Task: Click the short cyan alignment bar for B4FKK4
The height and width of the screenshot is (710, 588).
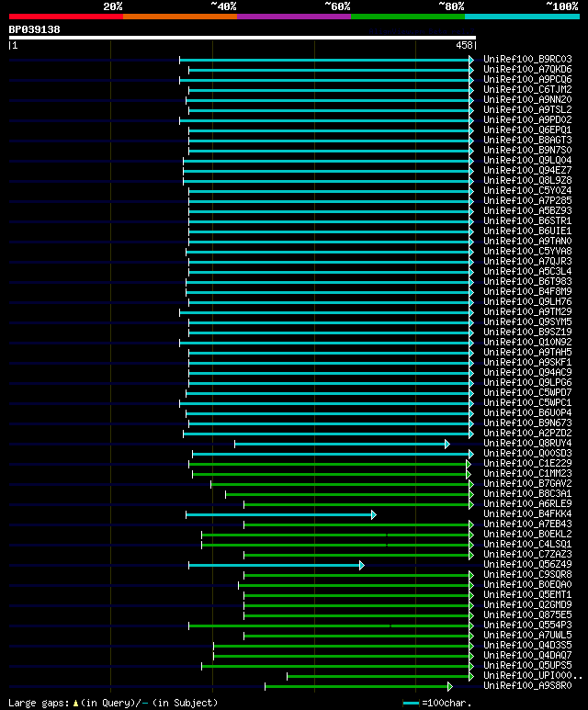Action: pyautogui.click(x=279, y=515)
